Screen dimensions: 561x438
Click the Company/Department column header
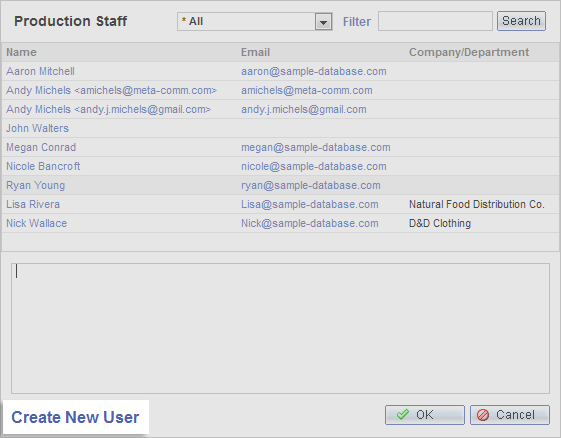pyautogui.click(x=469, y=52)
